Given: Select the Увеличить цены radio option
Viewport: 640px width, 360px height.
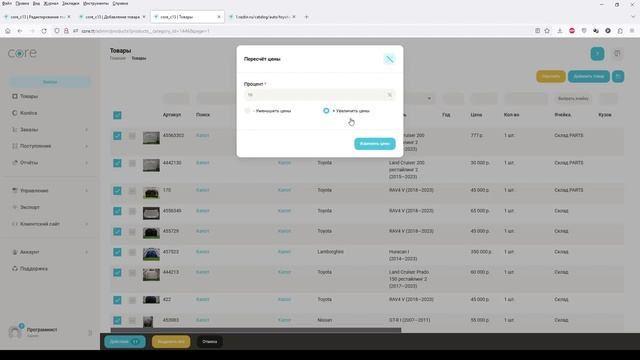Looking at the screenshot, I should pos(326,111).
